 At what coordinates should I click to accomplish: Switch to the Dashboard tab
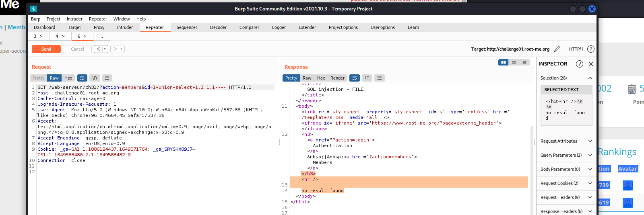coord(44,27)
